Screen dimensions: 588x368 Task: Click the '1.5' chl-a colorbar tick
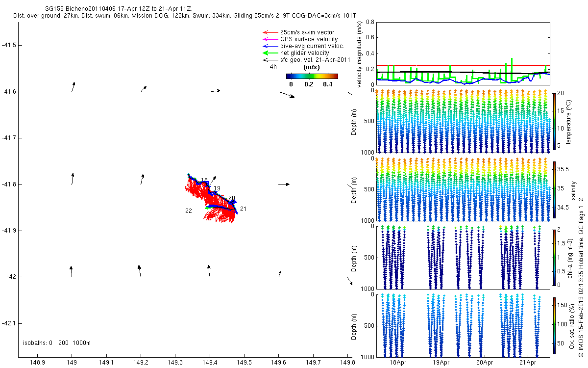562,243
